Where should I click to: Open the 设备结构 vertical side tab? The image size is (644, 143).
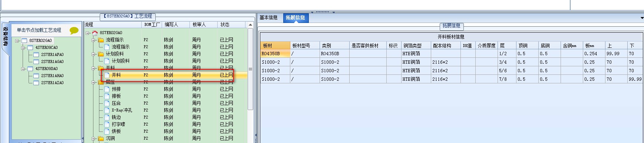5,36
